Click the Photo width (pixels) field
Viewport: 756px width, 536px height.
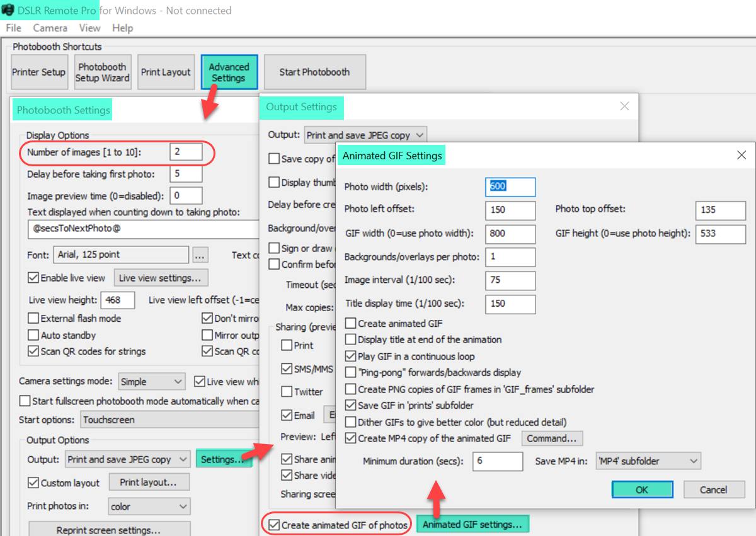pos(510,186)
